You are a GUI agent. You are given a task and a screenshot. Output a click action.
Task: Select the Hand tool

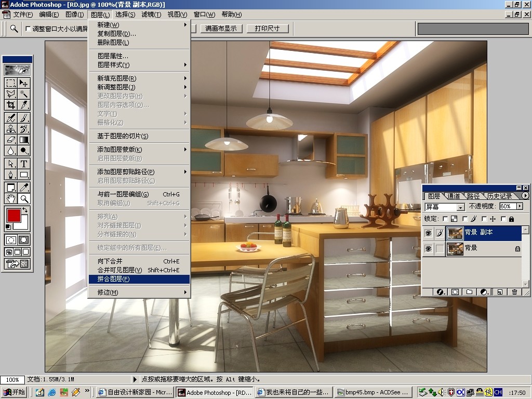coord(11,198)
